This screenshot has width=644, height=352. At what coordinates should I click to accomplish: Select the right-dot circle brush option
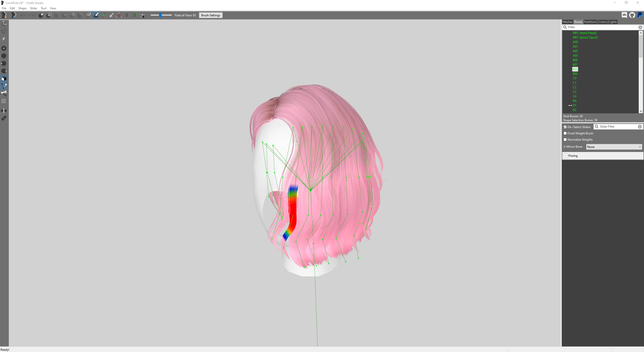(4, 71)
